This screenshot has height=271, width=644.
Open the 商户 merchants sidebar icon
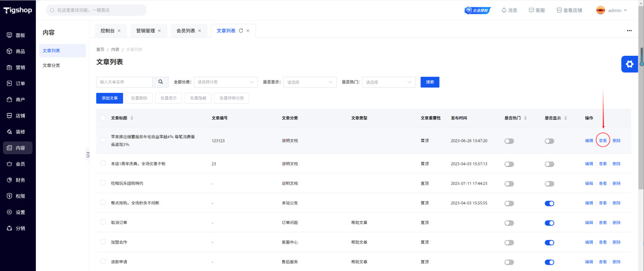click(9, 100)
